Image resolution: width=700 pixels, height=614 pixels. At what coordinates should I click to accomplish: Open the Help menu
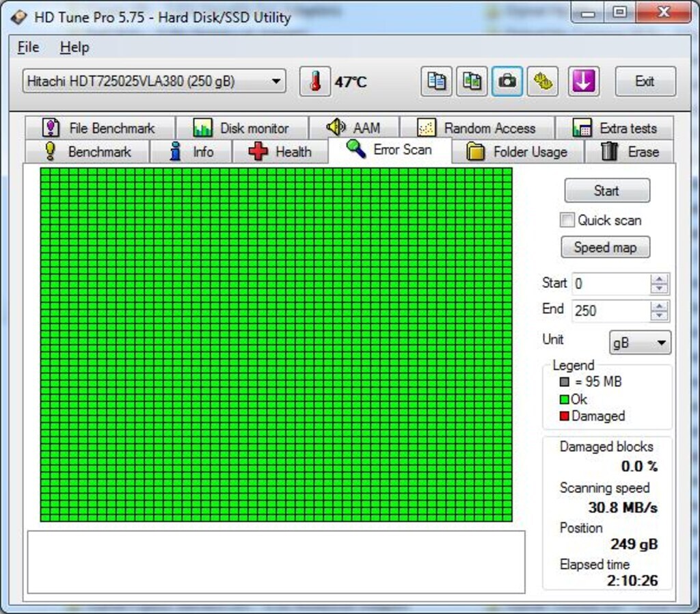point(75,47)
